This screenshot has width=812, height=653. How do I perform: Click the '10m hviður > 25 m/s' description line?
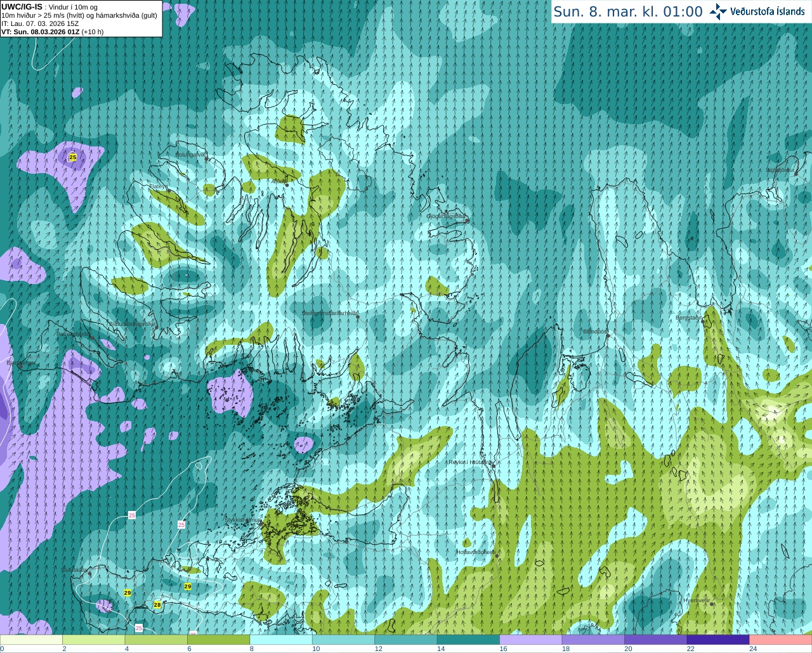[79, 15]
